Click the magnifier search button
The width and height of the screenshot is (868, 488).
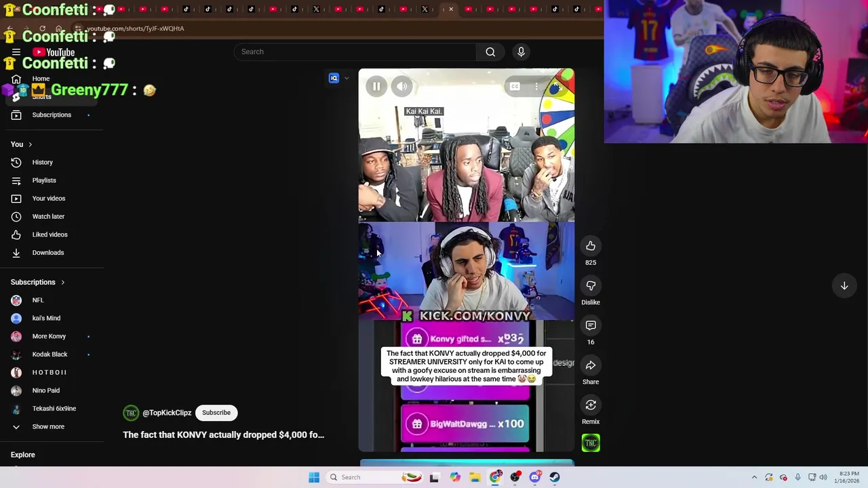[x=490, y=52]
